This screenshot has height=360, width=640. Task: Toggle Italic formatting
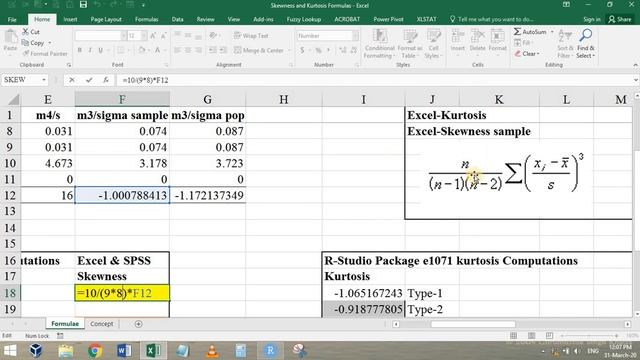point(90,50)
